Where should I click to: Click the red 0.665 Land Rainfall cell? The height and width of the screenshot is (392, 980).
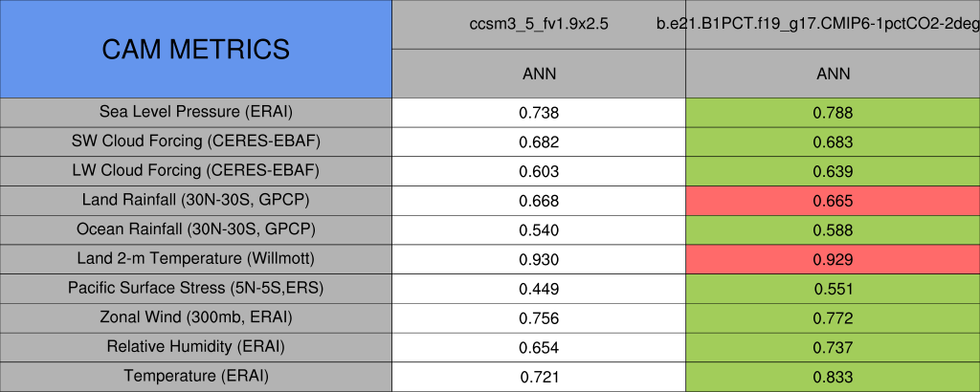click(833, 201)
